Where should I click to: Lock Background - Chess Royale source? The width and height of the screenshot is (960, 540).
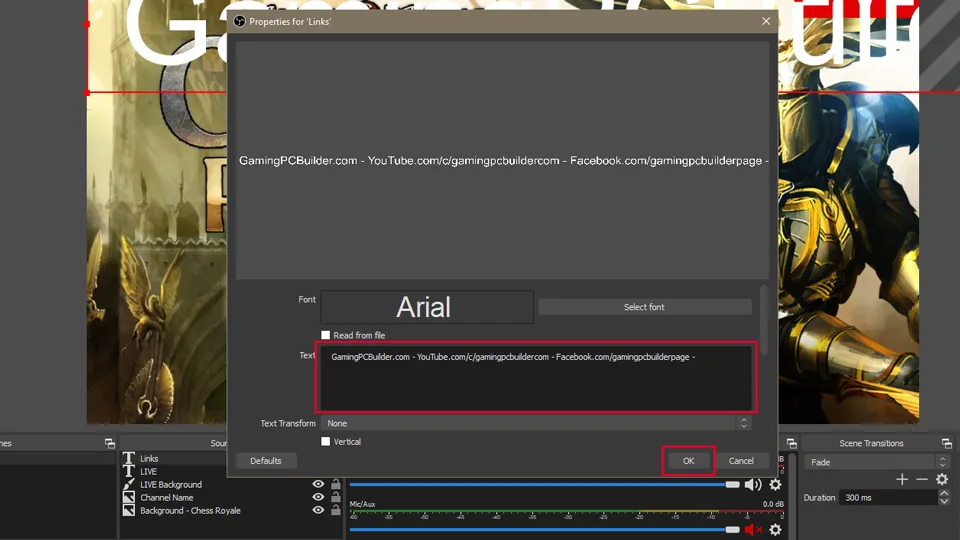tap(336, 509)
